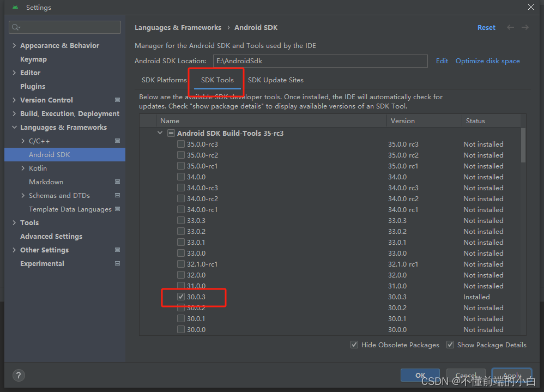Select Plugins in settings tree
Screen dimensions: 544x392
pos(33,86)
